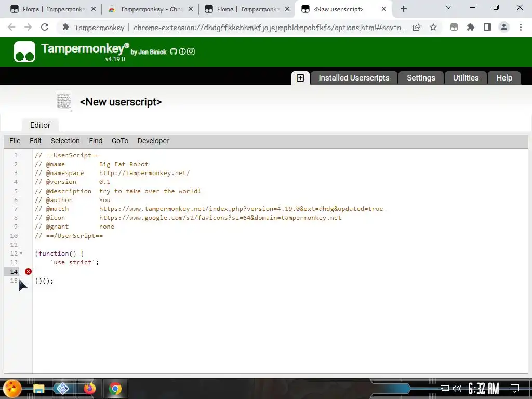Click the Tampermonkey logo in header
This screenshot has height=399, width=532.
24,51
